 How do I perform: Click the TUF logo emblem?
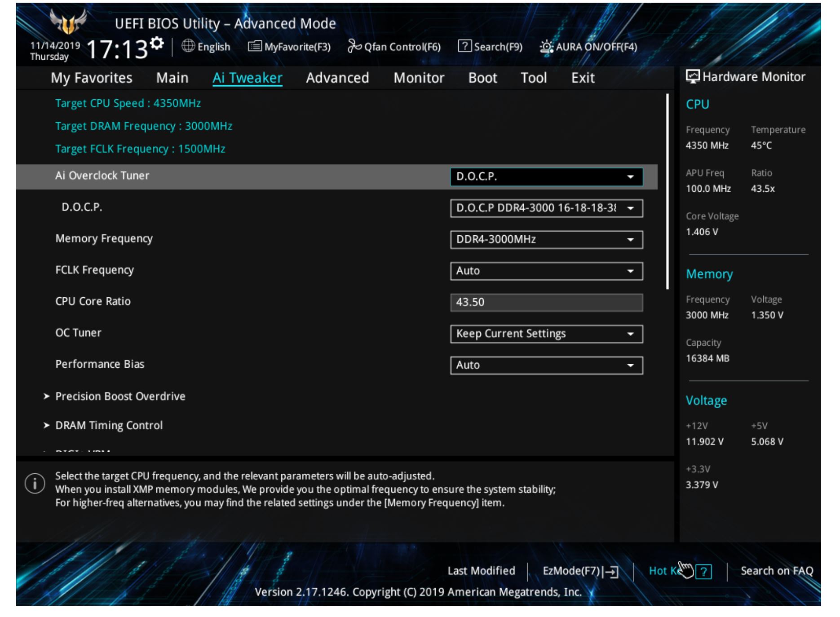(x=68, y=21)
